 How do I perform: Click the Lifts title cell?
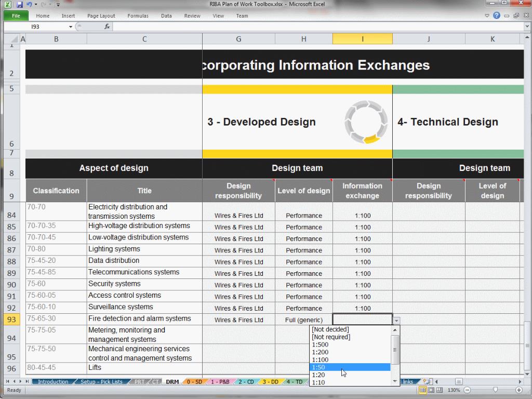(x=144, y=368)
